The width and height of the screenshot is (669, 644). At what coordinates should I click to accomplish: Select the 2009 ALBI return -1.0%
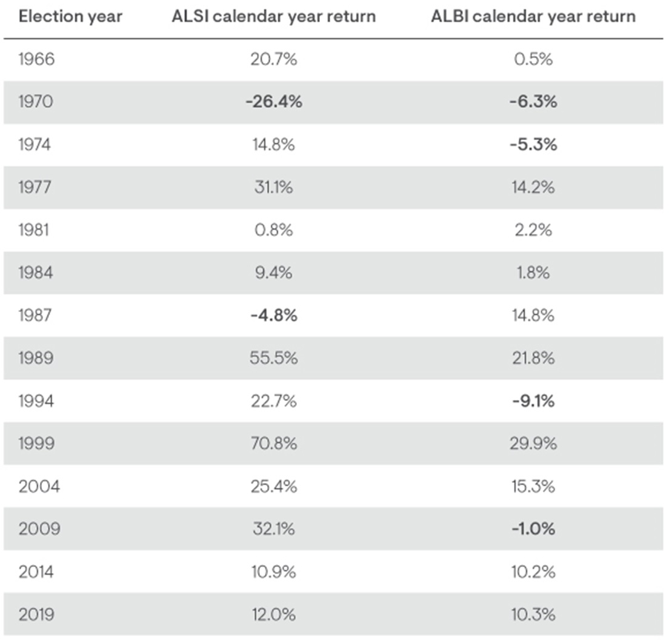tap(533, 529)
